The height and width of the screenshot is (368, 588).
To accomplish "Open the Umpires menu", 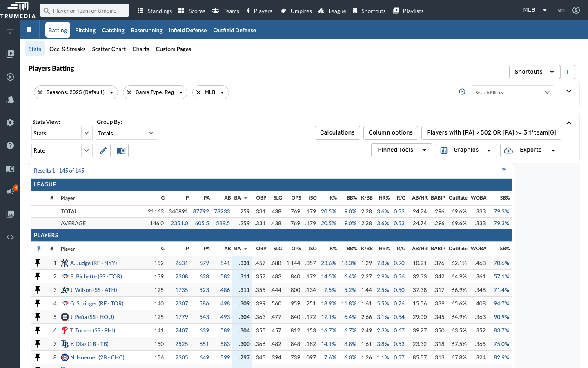I will 296,11.
